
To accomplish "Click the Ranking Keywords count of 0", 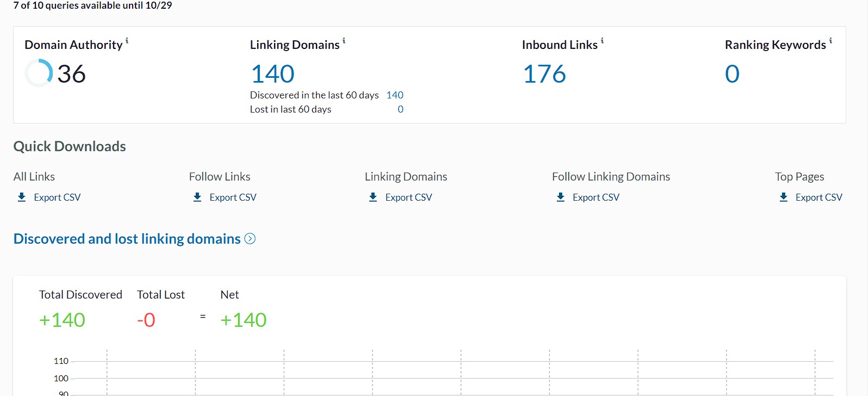I will [732, 74].
